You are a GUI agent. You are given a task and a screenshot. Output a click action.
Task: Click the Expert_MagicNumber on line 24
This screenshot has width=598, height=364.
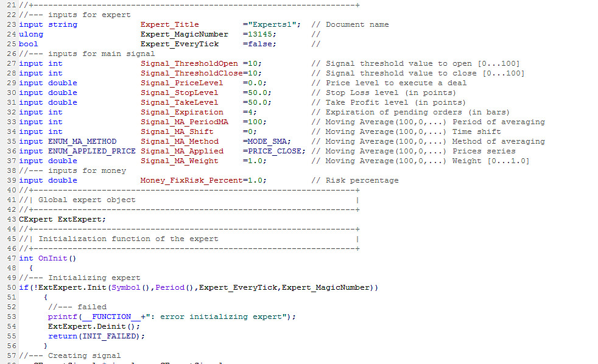coord(184,34)
